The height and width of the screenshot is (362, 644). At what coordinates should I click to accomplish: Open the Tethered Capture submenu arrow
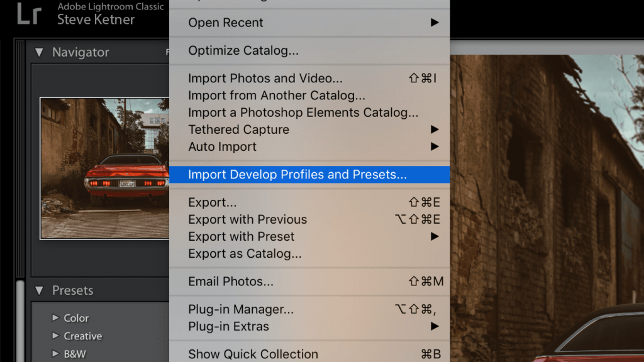(x=434, y=129)
